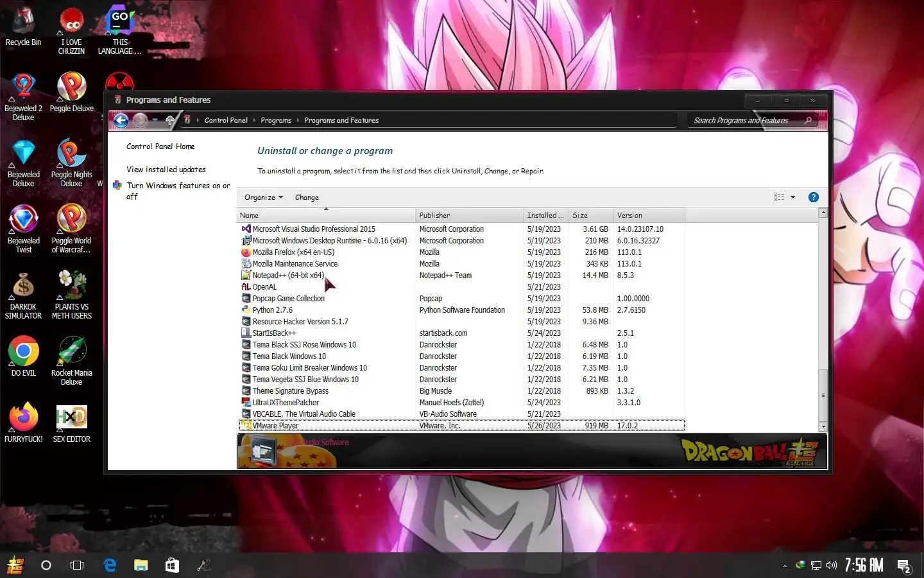Screen dimensions: 924x578
Task: Open the Recycle Bin desktop icon
Action: (23, 27)
